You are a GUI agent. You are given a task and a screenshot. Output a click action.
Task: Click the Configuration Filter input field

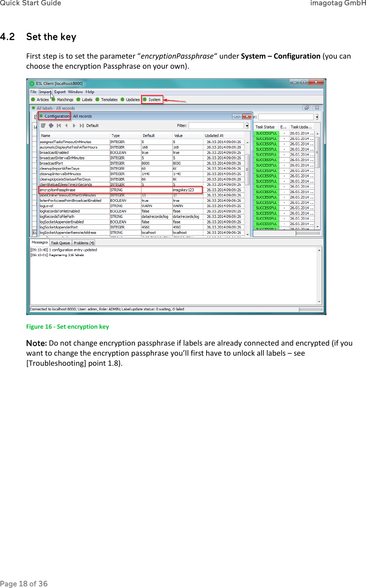216,126
